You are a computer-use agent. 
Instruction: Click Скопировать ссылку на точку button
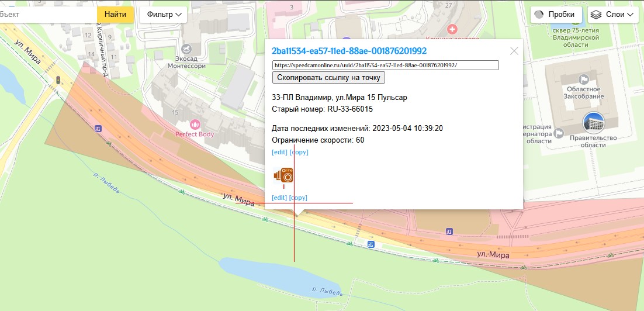point(328,78)
